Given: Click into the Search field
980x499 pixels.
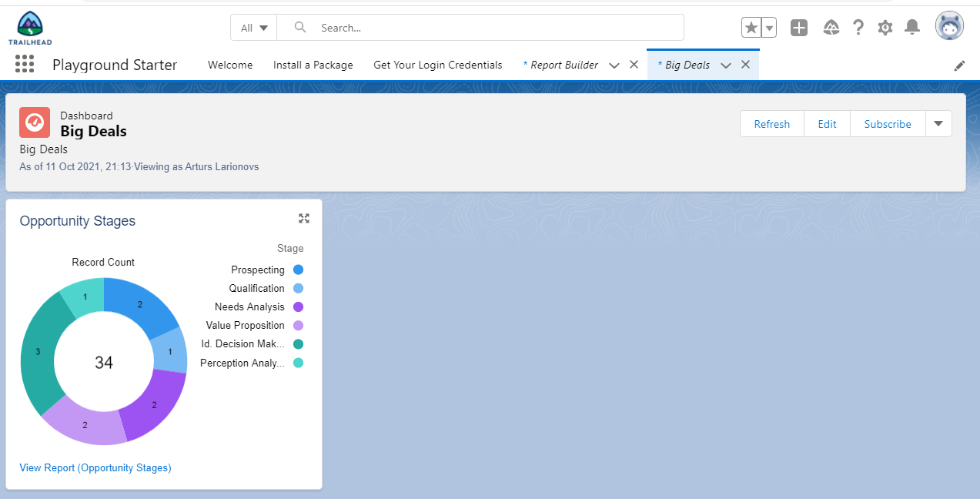Looking at the screenshot, I should click(480, 28).
